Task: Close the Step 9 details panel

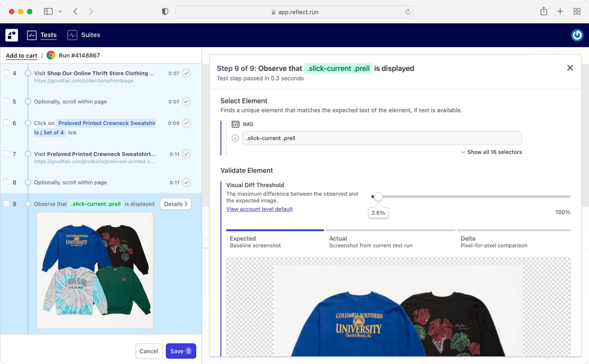Action: click(x=570, y=68)
